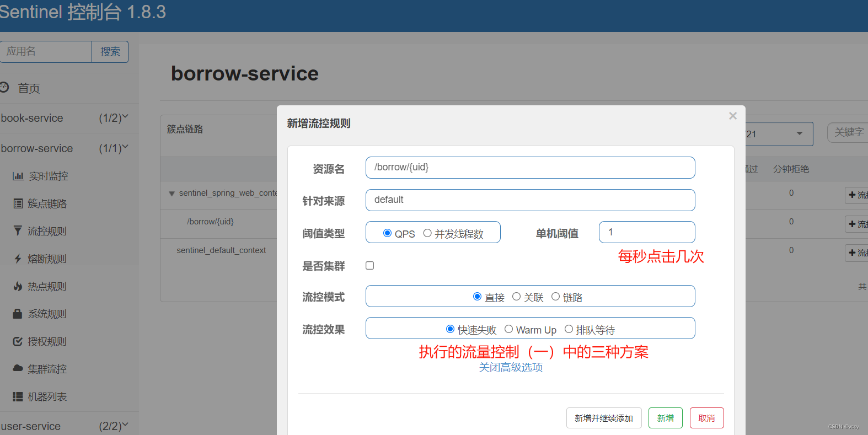Click the cloud icon for 集群流控
The width and height of the screenshot is (868, 435).
pyautogui.click(x=18, y=368)
